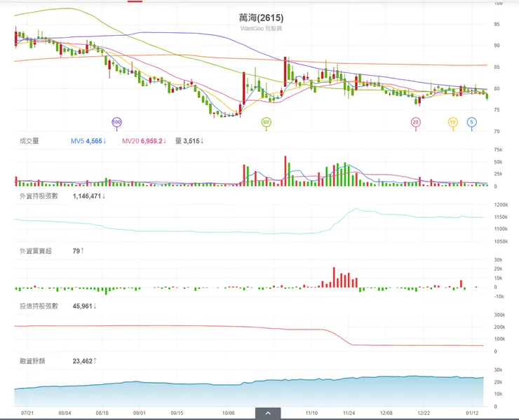Click the 07/21 date axis label
Viewport: 519px width, 420px height.
(x=27, y=413)
